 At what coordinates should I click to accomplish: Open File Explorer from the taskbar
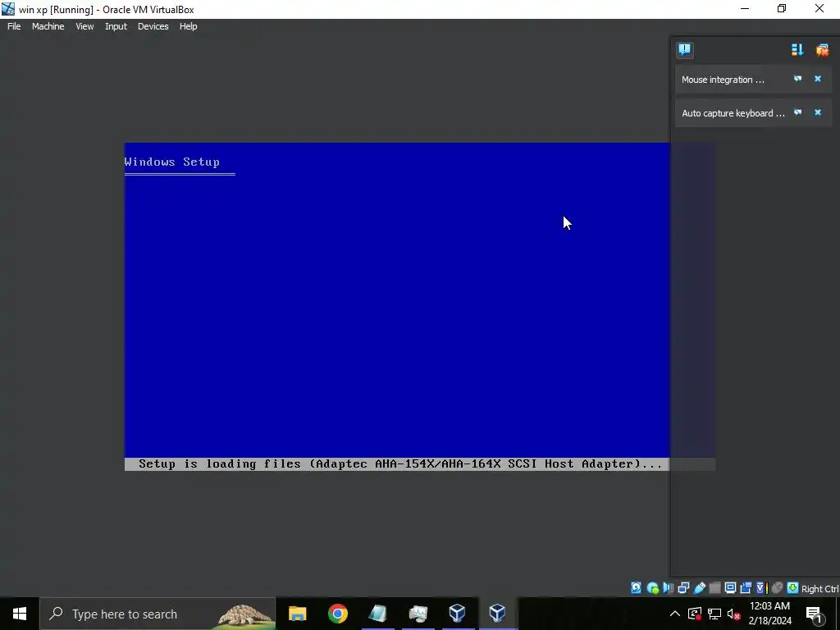pos(297,614)
